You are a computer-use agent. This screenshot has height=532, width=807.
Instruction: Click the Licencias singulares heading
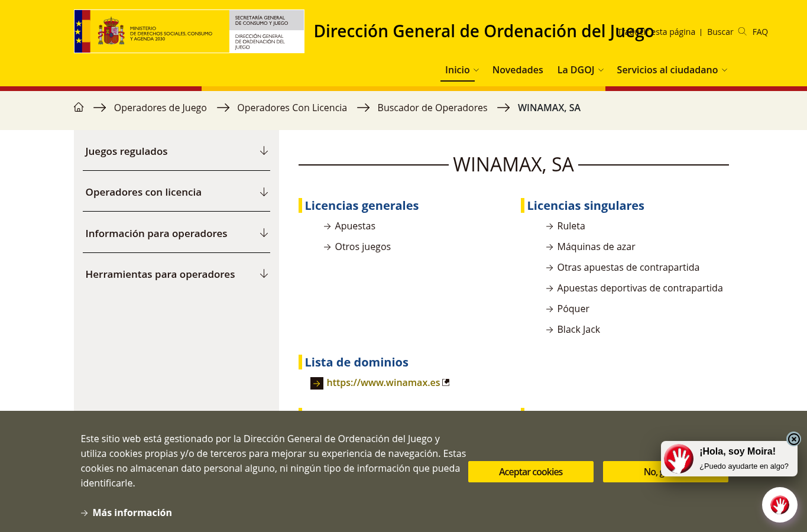pyautogui.click(x=585, y=206)
